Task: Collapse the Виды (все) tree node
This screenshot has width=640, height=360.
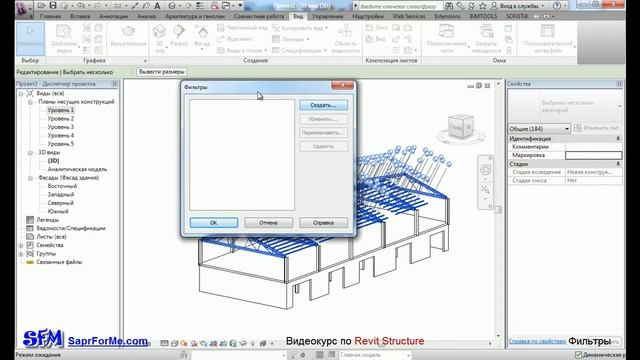Action: [21, 93]
